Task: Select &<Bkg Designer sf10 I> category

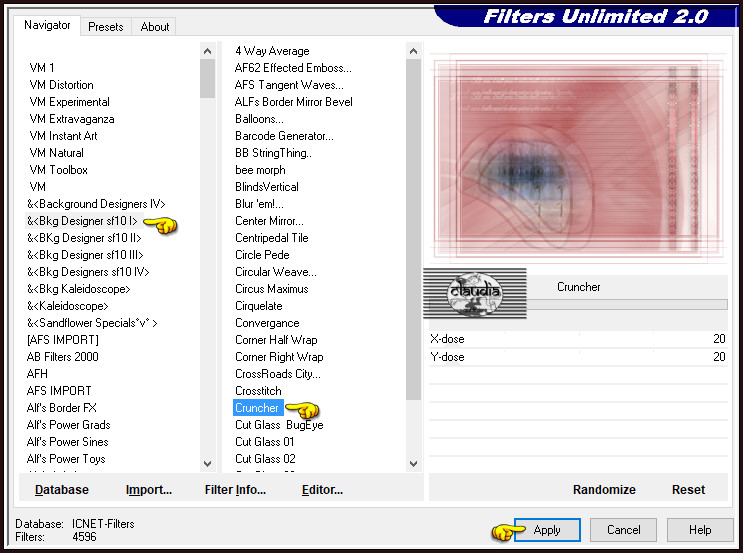Action: [x=82, y=221]
